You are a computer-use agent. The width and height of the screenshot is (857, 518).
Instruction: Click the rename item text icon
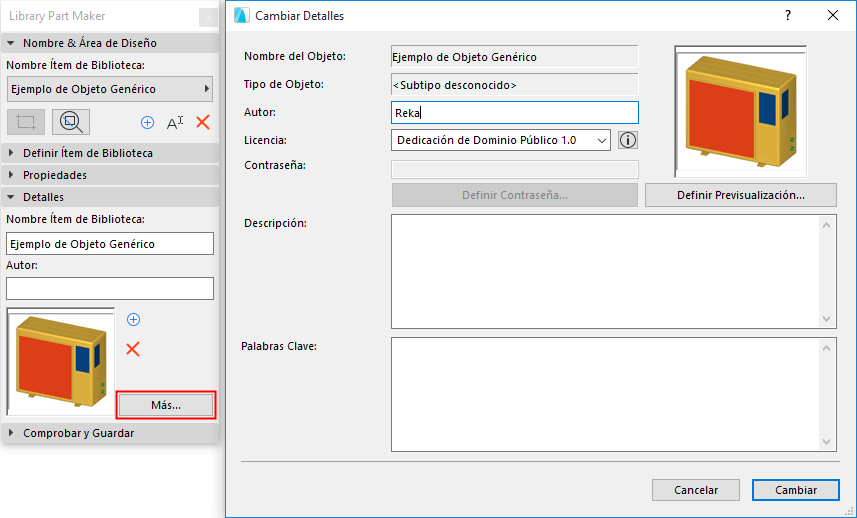(x=175, y=122)
